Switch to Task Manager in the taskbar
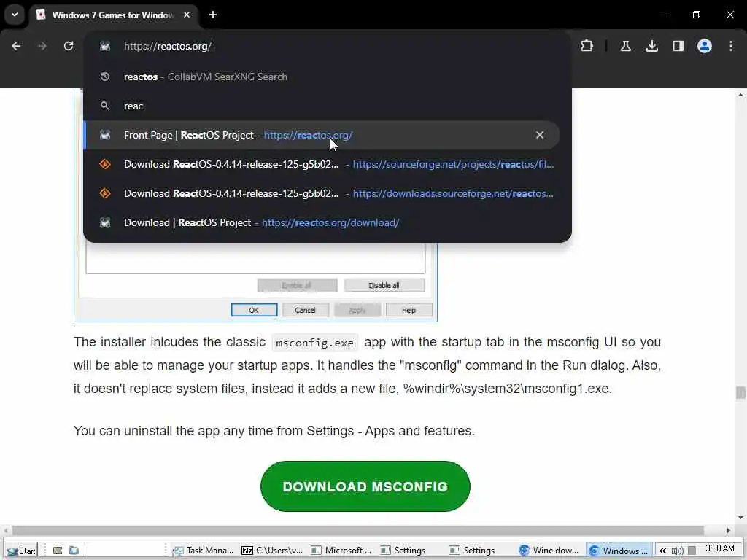This screenshot has width=747, height=560. click(x=204, y=551)
